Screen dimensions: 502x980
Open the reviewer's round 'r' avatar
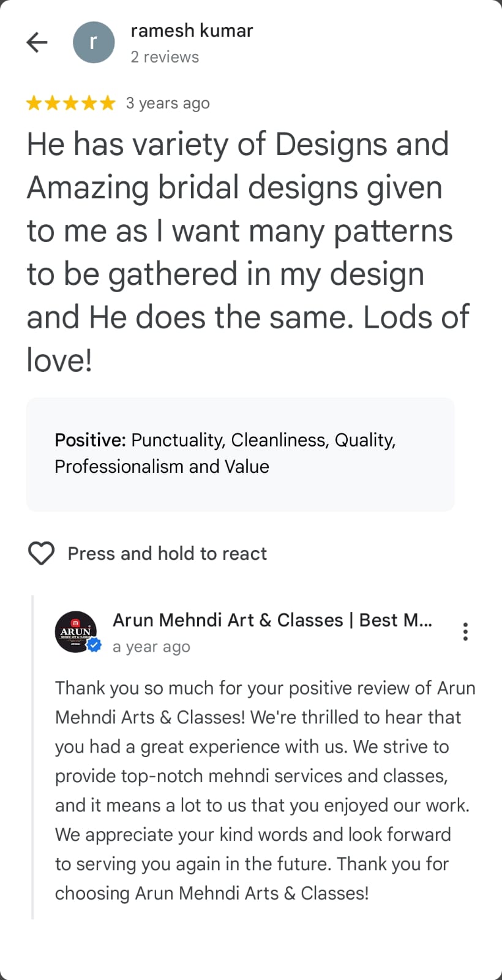pyautogui.click(x=94, y=42)
